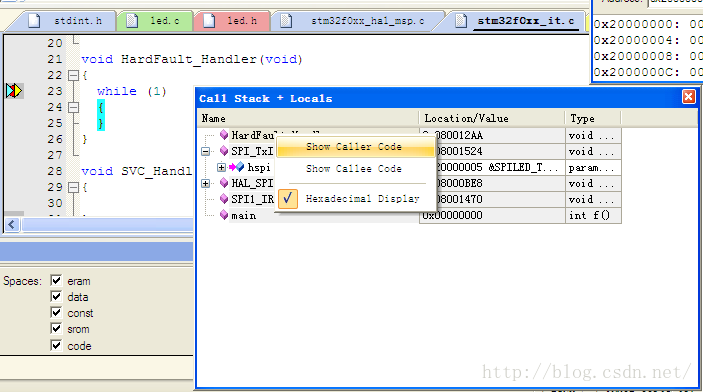Collapse the SPI_TxI call stack entry
Viewport: 703px width, 392px height.
[x=205, y=152]
